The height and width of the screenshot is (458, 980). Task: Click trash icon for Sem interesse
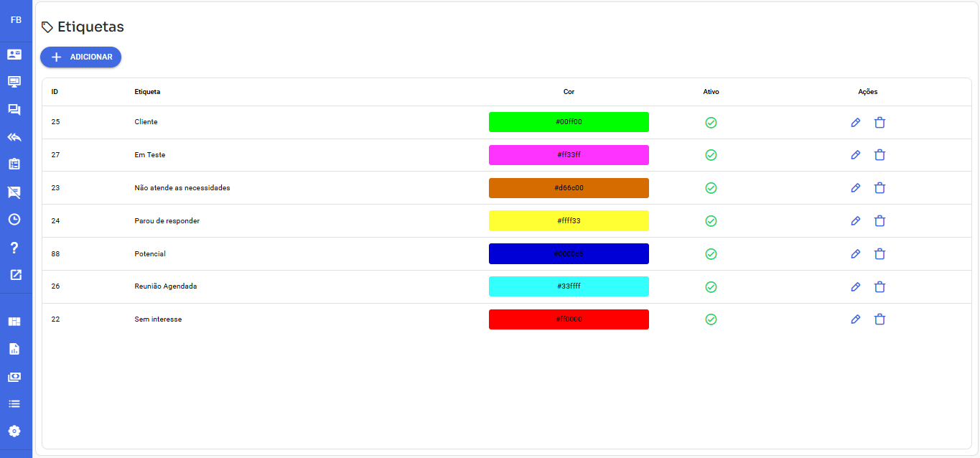(879, 319)
